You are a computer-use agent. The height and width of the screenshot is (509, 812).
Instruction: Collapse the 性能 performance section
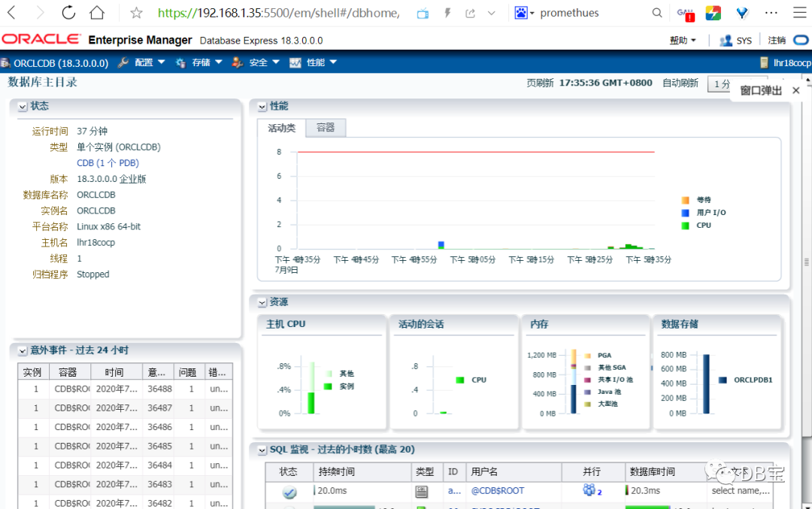click(262, 107)
